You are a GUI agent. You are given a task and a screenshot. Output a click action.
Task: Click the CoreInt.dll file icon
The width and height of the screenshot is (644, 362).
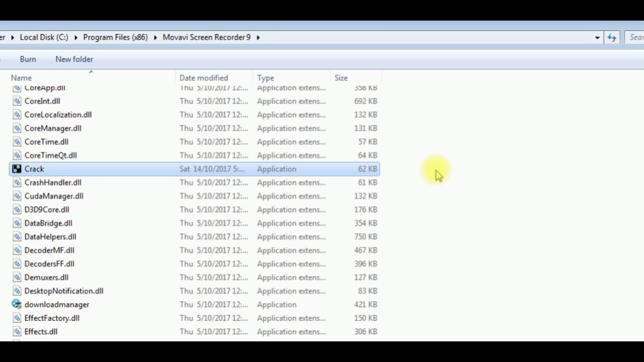click(x=17, y=101)
